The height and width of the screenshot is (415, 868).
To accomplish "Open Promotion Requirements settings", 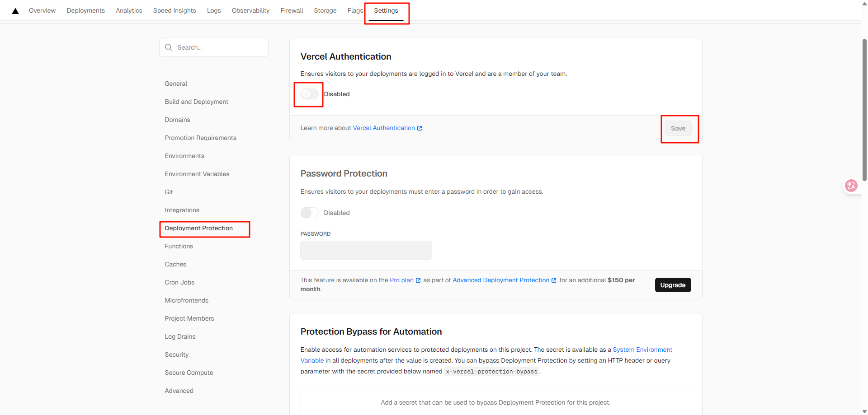I will pos(200,138).
